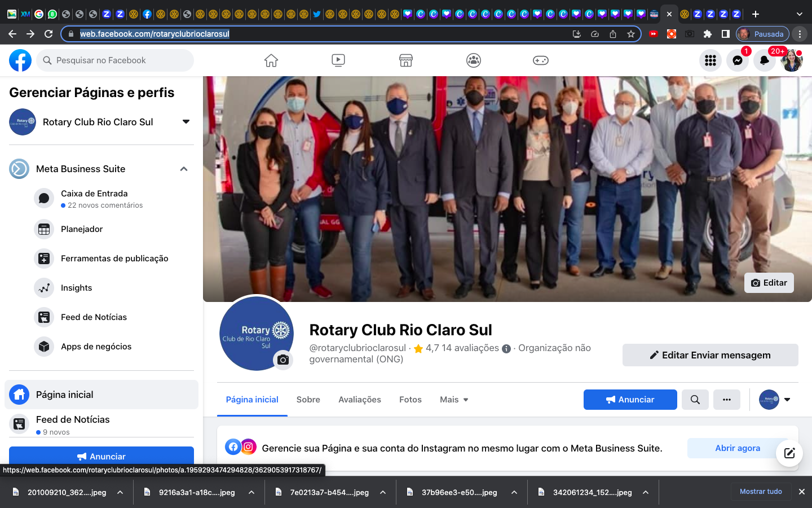Switch to the Avaliações tab
812x508 pixels.
pos(359,400)
